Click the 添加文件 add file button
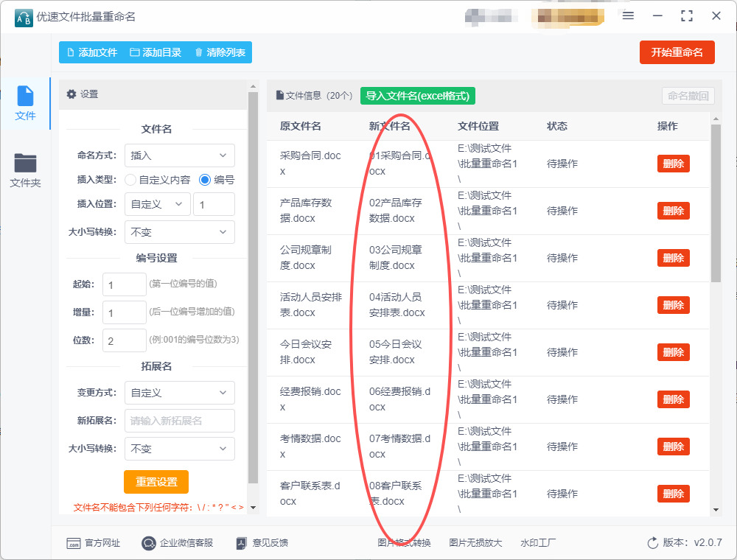The image size is (737, 560). pyautogui.click(x=92, y=52)
